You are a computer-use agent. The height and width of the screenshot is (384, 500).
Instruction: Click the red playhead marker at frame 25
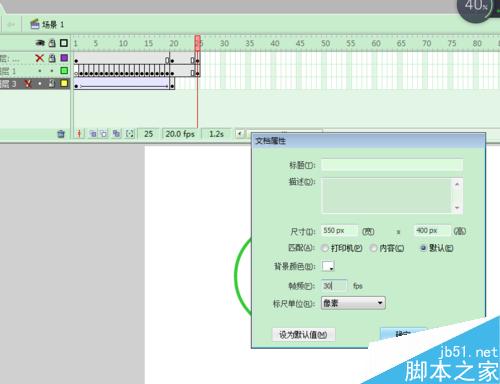coord(198,43)
